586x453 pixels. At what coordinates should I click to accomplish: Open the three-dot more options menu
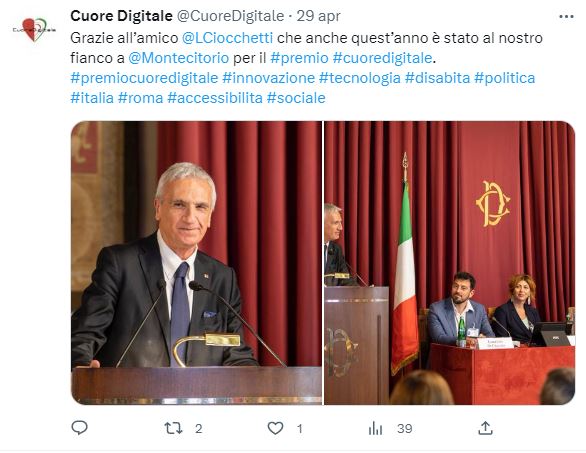pos(566,16)
